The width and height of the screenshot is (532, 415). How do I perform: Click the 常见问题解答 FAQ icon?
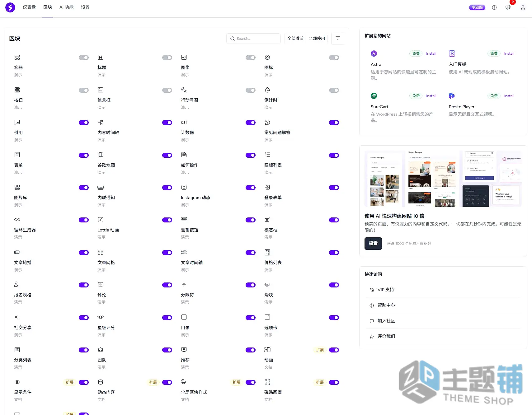tap(267, 122)
